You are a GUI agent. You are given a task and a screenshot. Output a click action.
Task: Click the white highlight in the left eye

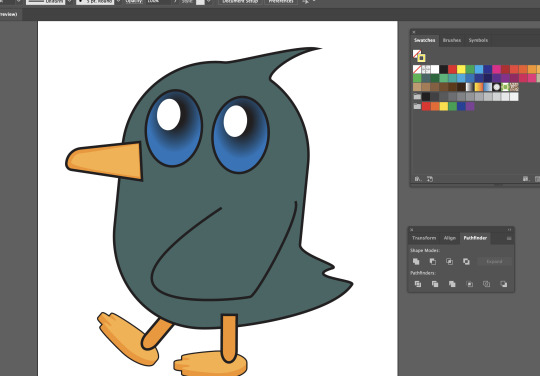(168, 114)
